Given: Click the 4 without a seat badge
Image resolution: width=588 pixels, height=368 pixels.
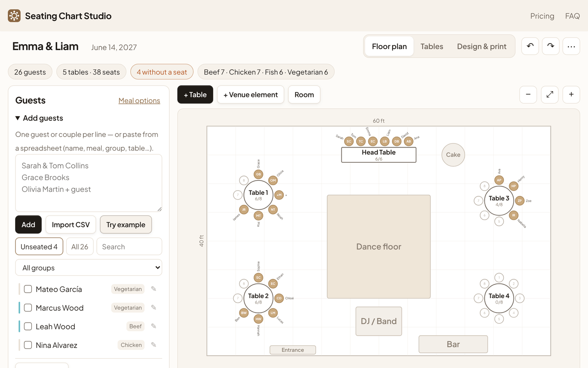Looking at the screenshot, I should [x=162, y=72].
